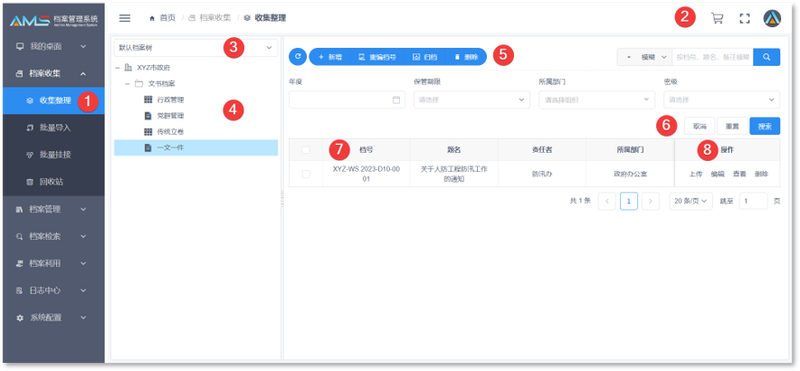Click the 重编档号 renumber button
The width and height of the screenshot is (800, 371).
(378, 57)
